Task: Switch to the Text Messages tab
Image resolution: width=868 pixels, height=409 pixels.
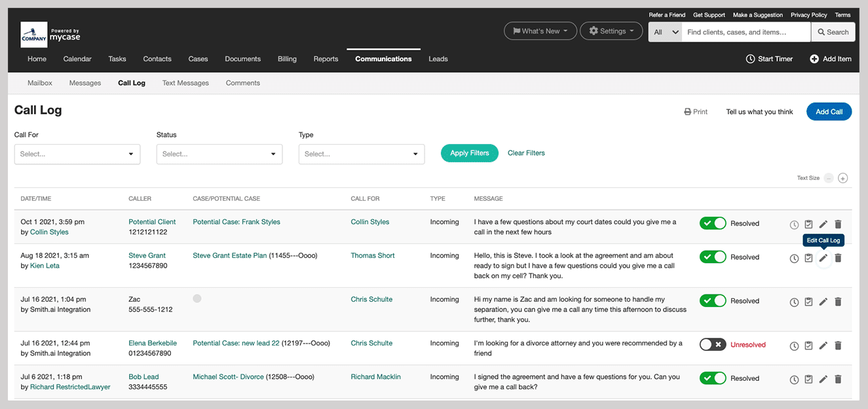Action: [186, 82]
